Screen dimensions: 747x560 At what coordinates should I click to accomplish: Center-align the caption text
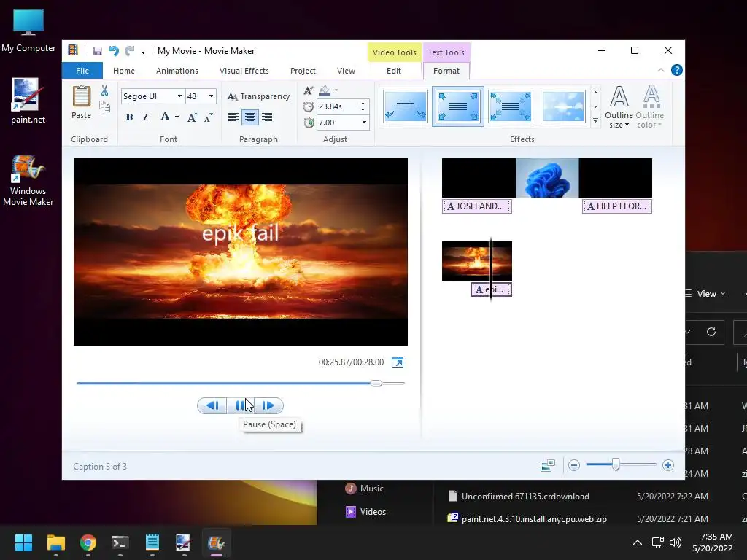(250, 117)
